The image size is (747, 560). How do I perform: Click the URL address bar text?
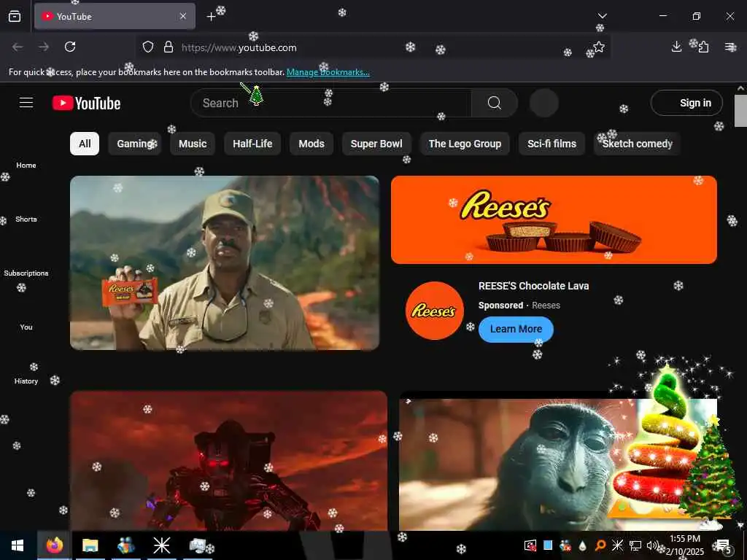click(x=239, y=47)
